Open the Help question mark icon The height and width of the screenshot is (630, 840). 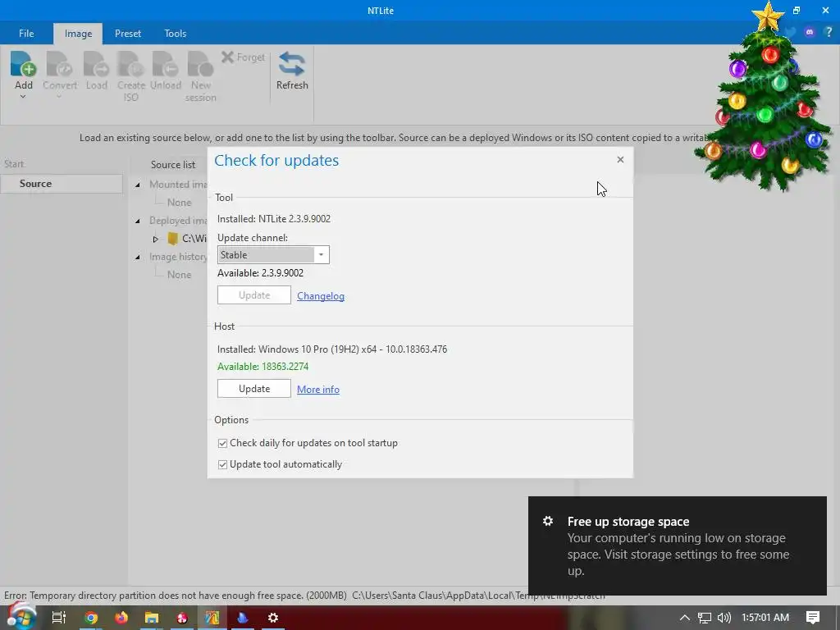point(829,33)
